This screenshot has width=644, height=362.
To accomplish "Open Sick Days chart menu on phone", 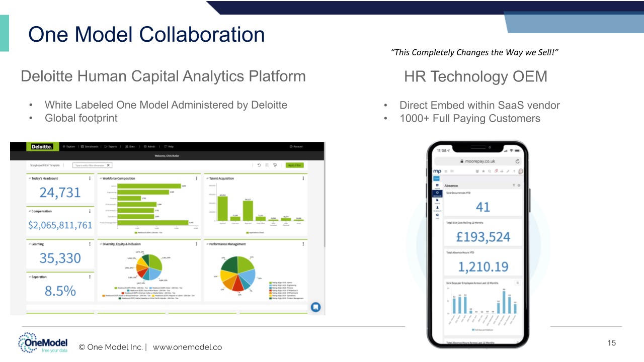I will click(x=518, y=283).
